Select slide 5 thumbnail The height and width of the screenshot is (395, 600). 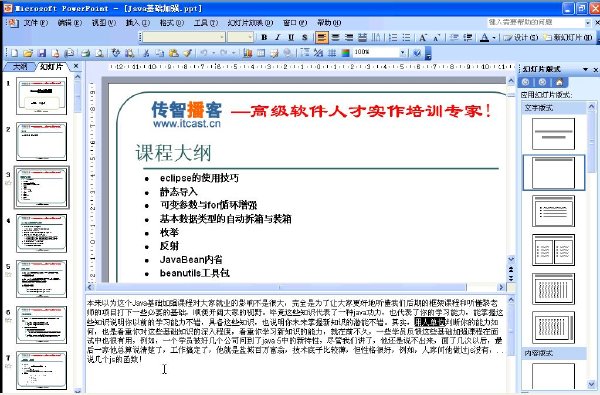[41, 279]
